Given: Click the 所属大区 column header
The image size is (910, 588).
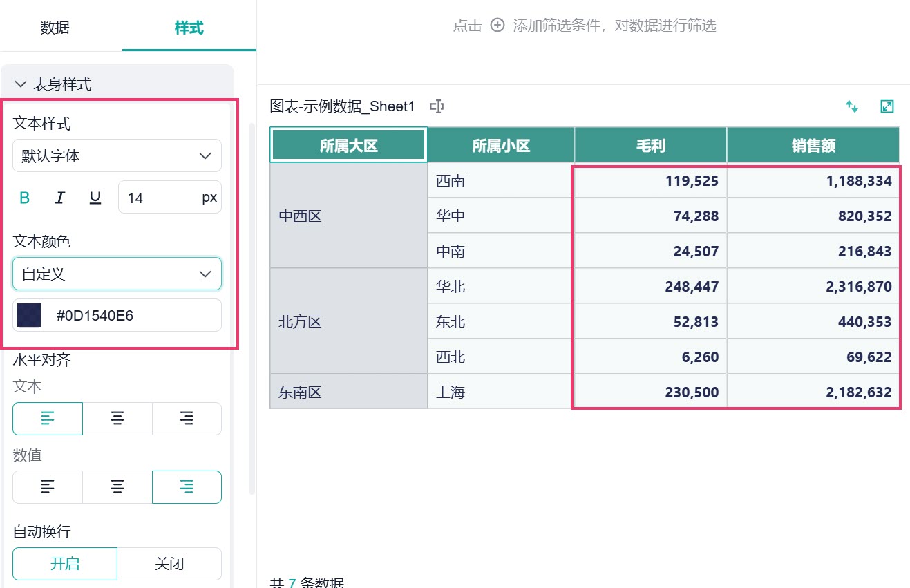Looking at the screenshot, I should click(x=348, y=145).
